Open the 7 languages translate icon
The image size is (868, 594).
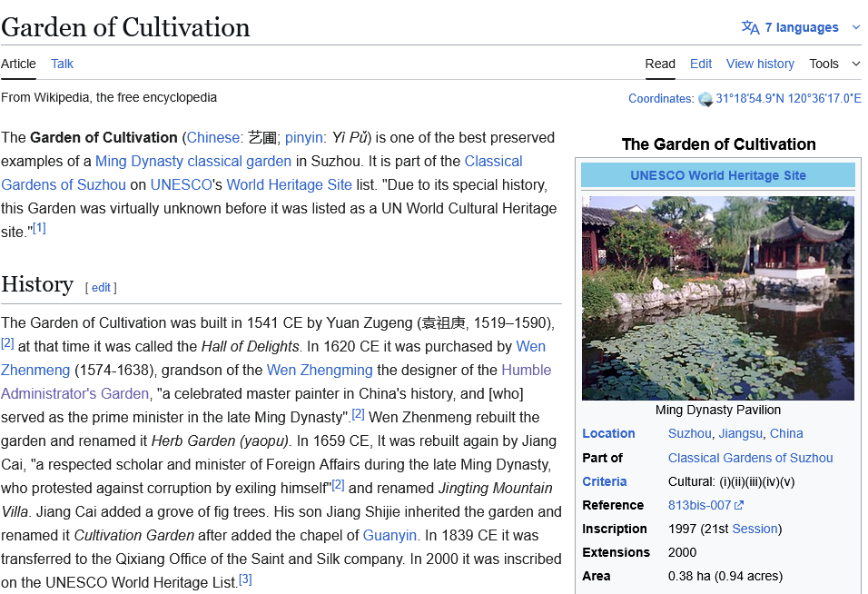click(750, 27)
